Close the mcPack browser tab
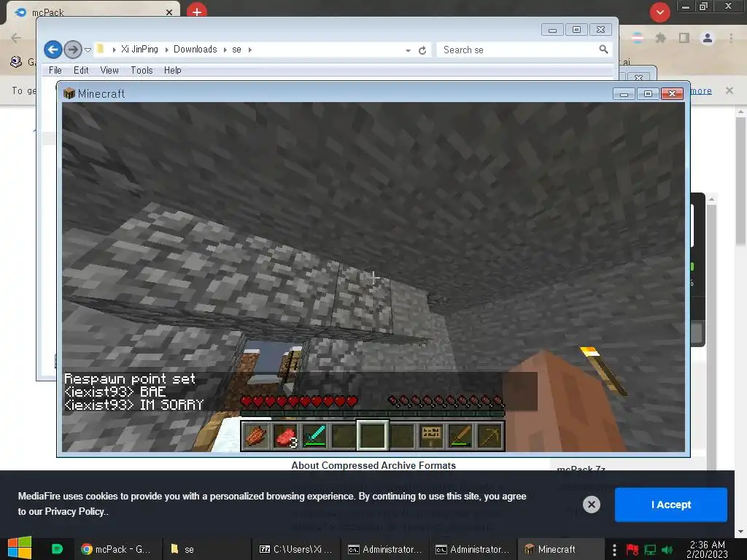 tap(169, 12)
